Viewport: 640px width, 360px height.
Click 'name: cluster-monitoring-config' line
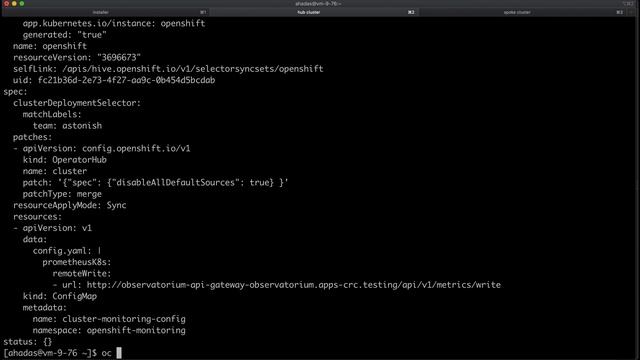click(x=109, y=319)
